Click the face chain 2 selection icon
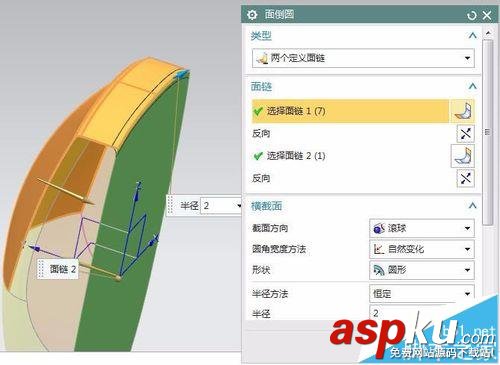The height and width of the screenshot is (365, 500). 463,156
